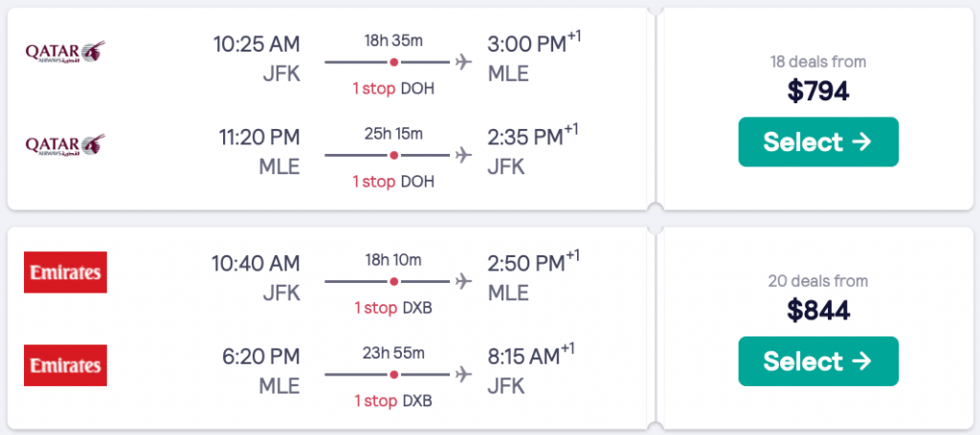Click the airplane icon on the 18h 35m flight
Image resolution: width=980 pixels, height=435 pixels.
click(464, 63)
